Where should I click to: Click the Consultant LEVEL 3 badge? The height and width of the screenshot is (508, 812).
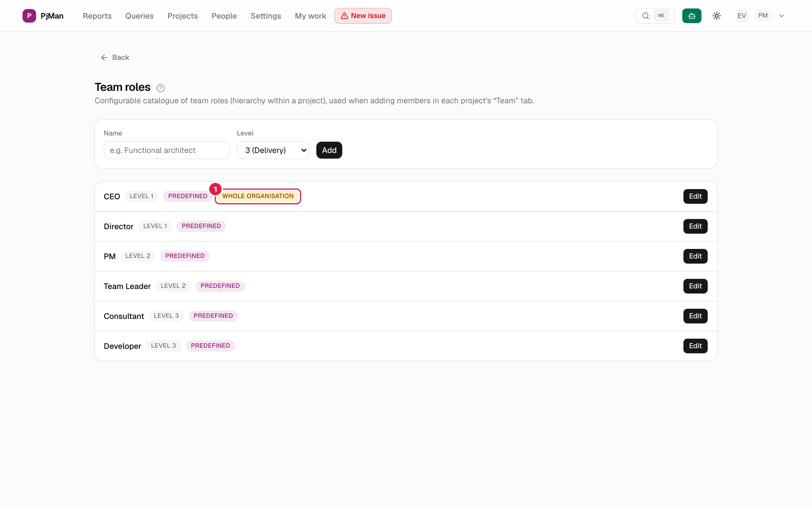[x=166, y=316]
